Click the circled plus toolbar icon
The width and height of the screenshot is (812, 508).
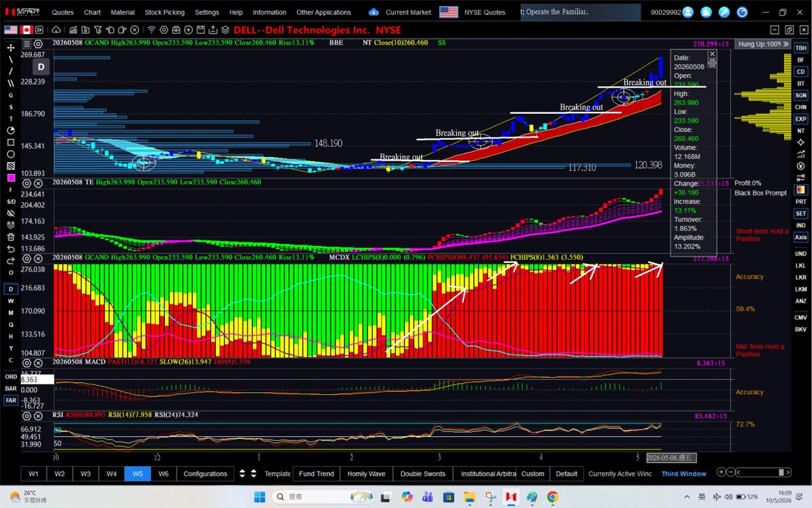188,30
